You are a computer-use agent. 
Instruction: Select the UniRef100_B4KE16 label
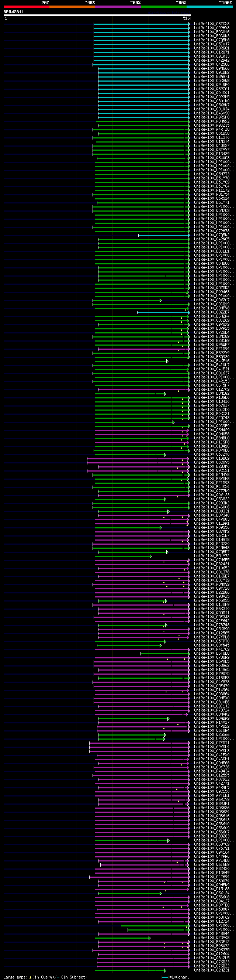(x=212, y=361)
